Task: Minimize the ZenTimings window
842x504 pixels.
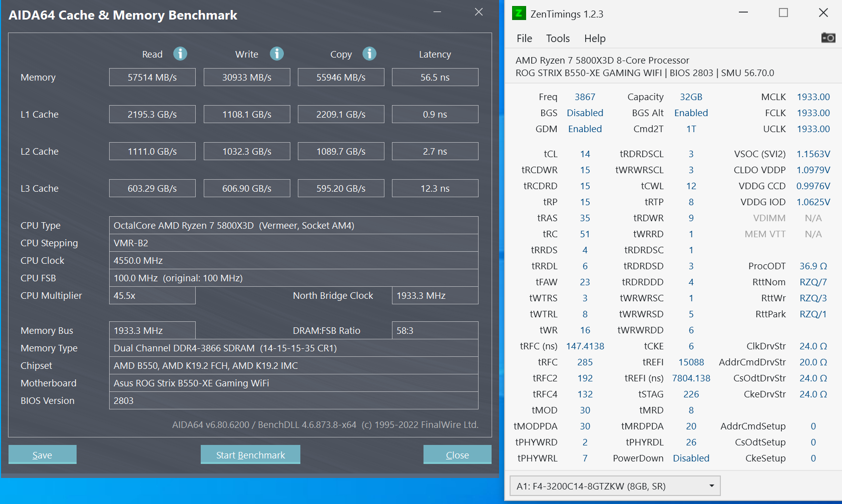Action: click(743, 13)
